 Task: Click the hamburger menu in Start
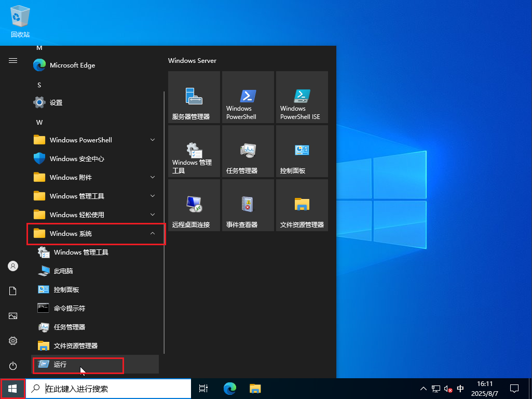tap(13, 60)
